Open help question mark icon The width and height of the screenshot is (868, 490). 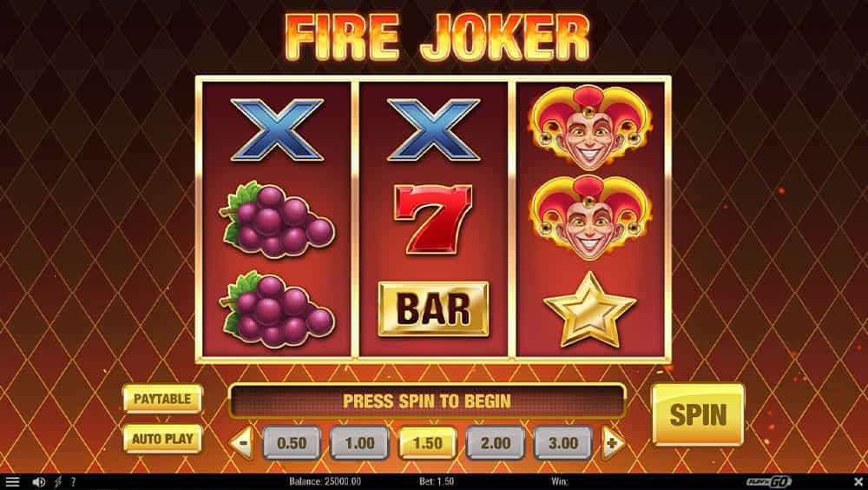(x=73, y=481)
